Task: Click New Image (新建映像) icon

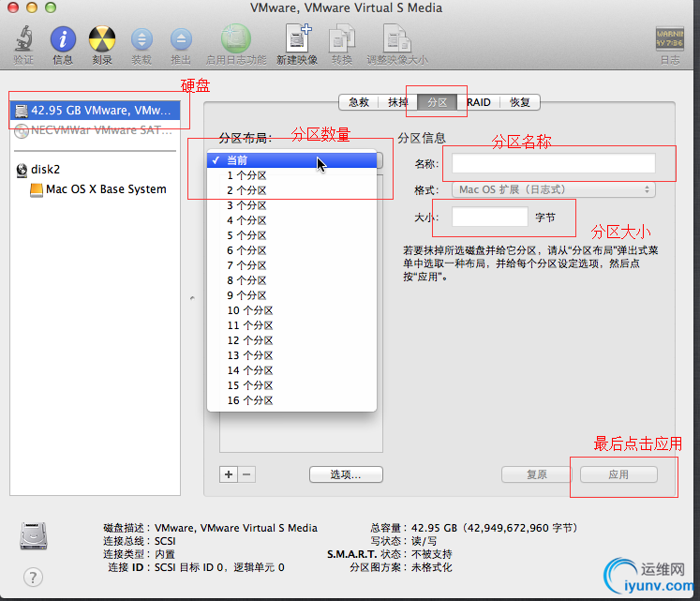Action: pos(298,38)
